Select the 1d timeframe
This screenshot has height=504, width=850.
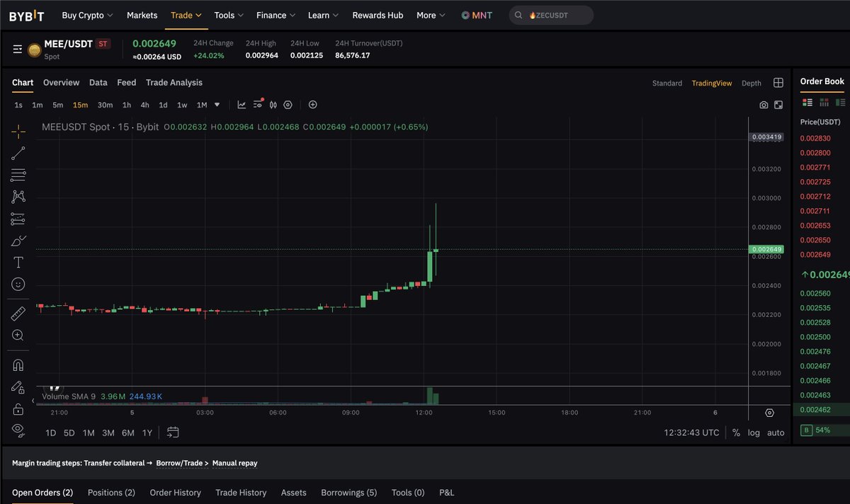click(163, 105)
